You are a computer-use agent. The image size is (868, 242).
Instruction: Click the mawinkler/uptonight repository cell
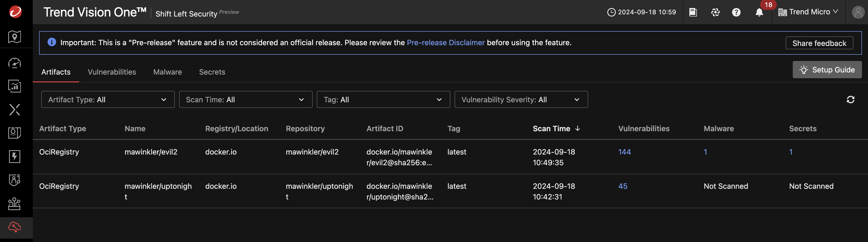(x=319, y=191)
